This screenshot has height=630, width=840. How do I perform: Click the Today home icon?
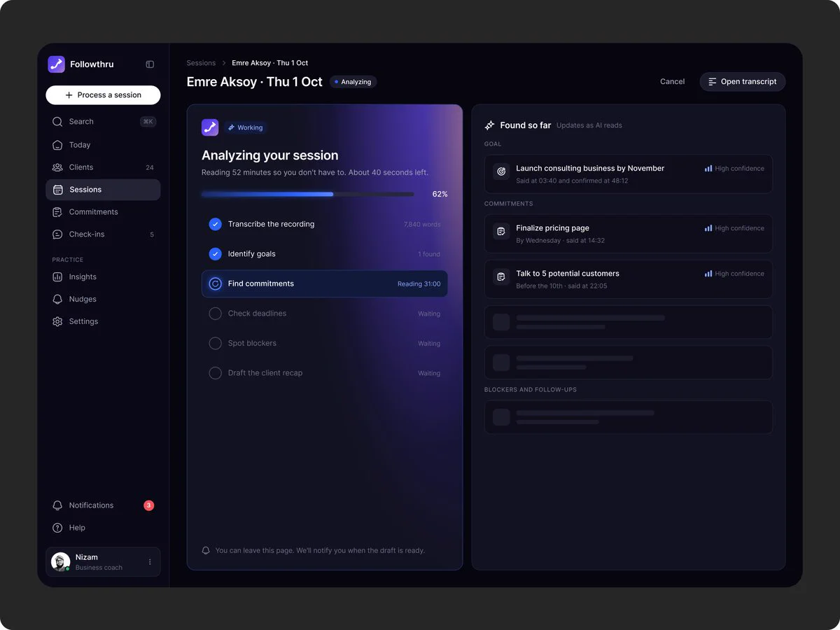coord(57,145)
